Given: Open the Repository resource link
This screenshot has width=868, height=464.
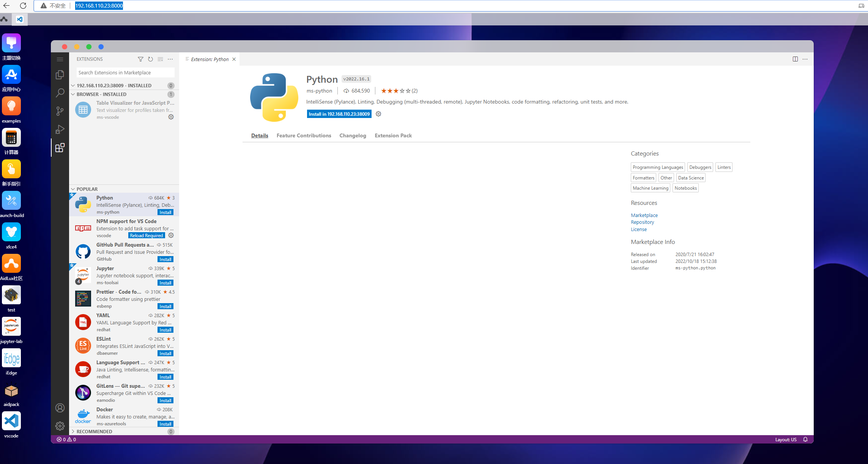Looking at the screenshot, I should tap(642, 222).
